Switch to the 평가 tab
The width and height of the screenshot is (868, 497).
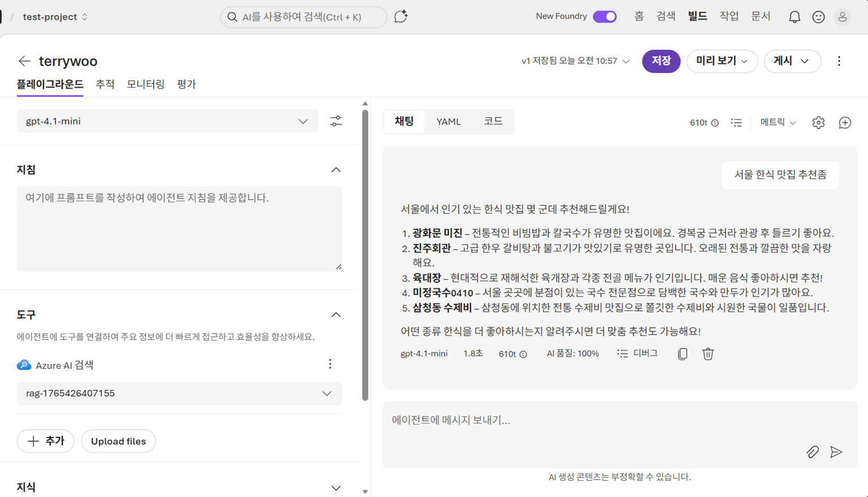[x=186, y=84]
